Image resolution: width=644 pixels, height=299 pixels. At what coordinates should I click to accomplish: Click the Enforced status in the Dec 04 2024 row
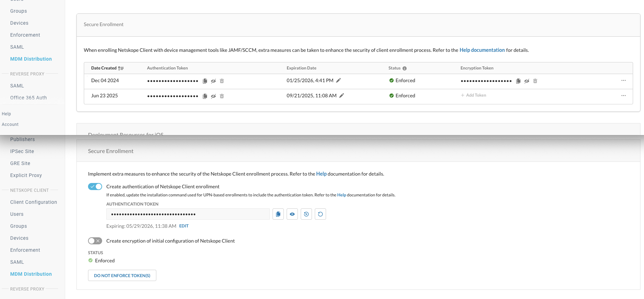point(402,80)
